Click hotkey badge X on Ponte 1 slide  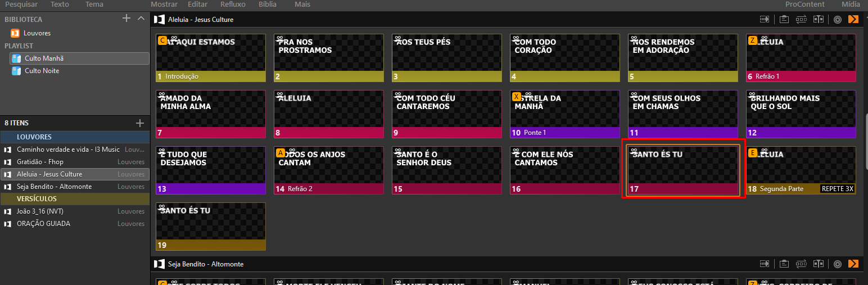[517, 97]
